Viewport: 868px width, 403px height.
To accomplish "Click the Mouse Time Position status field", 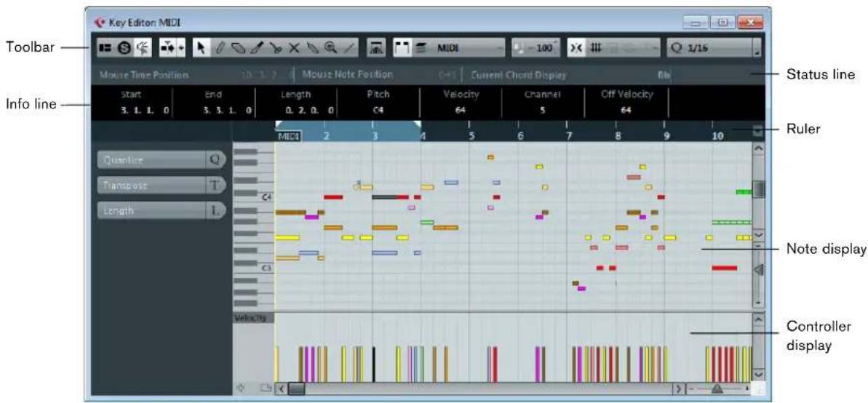I will tap(194, 74).
